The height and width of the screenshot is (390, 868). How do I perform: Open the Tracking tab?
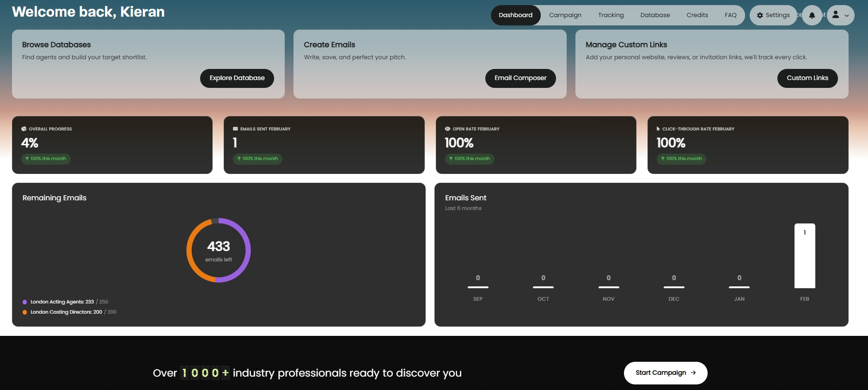[x=611, y=15]
